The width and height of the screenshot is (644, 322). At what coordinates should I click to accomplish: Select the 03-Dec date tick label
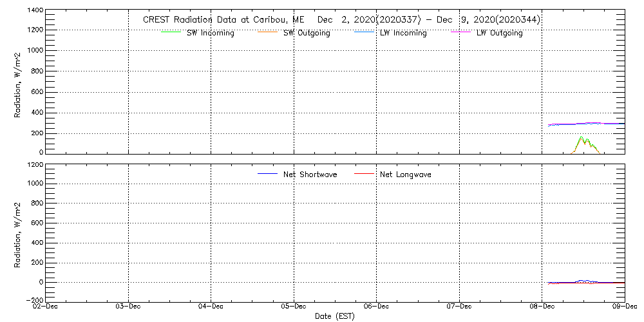coord(128,307)
